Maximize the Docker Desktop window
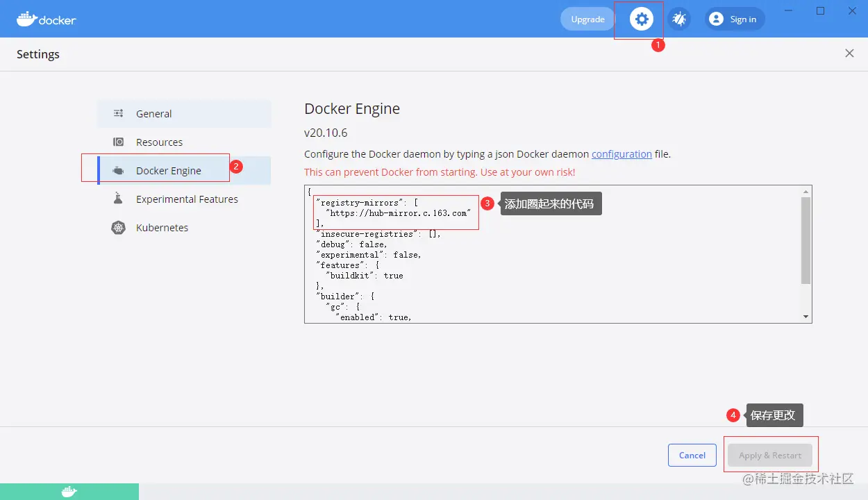The height and width of the screenshot is (500, 868). pyautogui.click(x=820, y=10)
